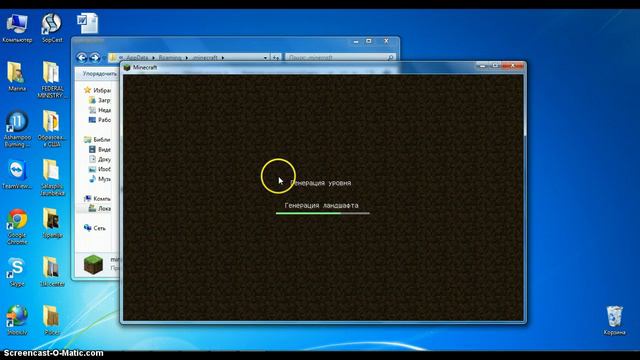Click the Генерация ландшафта progress bar

point(322,213)
